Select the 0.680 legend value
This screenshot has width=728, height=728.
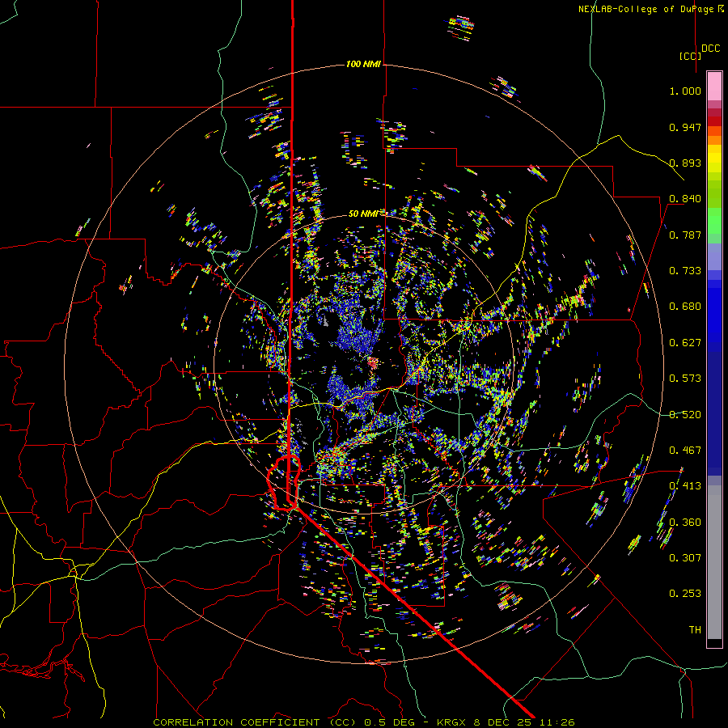click(x=685, y=307)
